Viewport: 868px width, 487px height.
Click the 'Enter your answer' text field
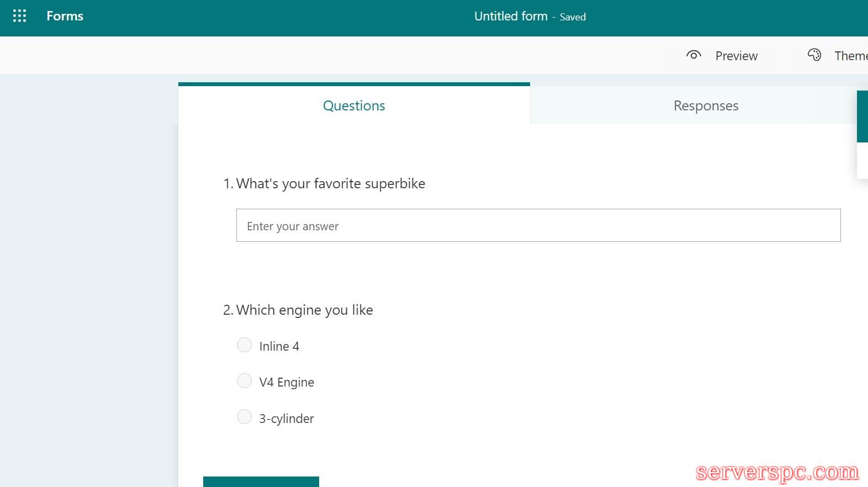tap(538, 225)
